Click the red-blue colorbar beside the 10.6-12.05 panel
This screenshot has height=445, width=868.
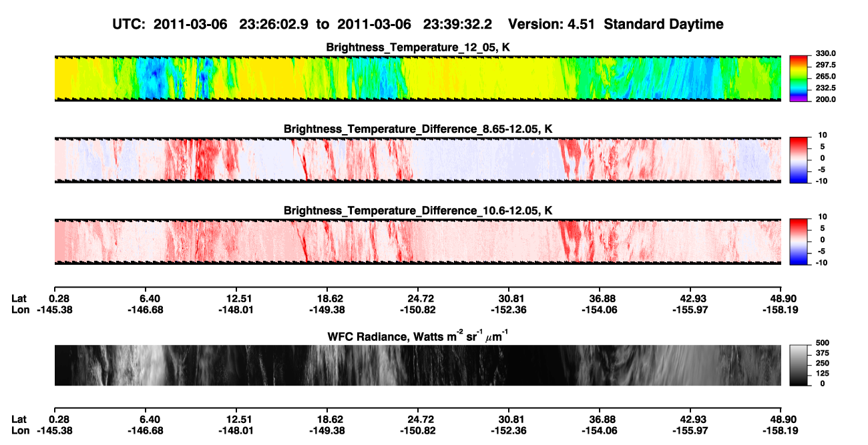pos(799,242)
